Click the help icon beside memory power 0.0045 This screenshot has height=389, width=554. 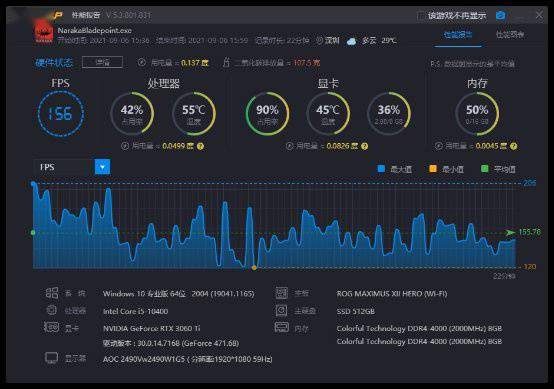pyautogui.click(x=513, y=146)
